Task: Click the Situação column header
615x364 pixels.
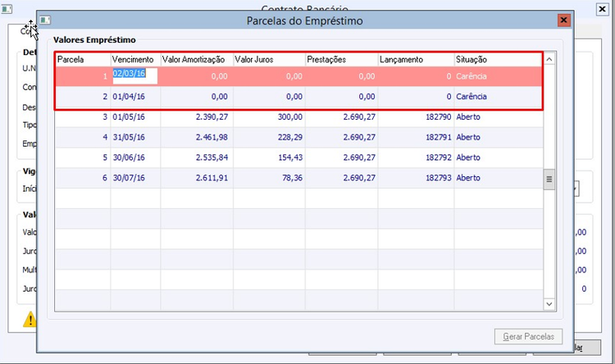Action: (499, 60)
